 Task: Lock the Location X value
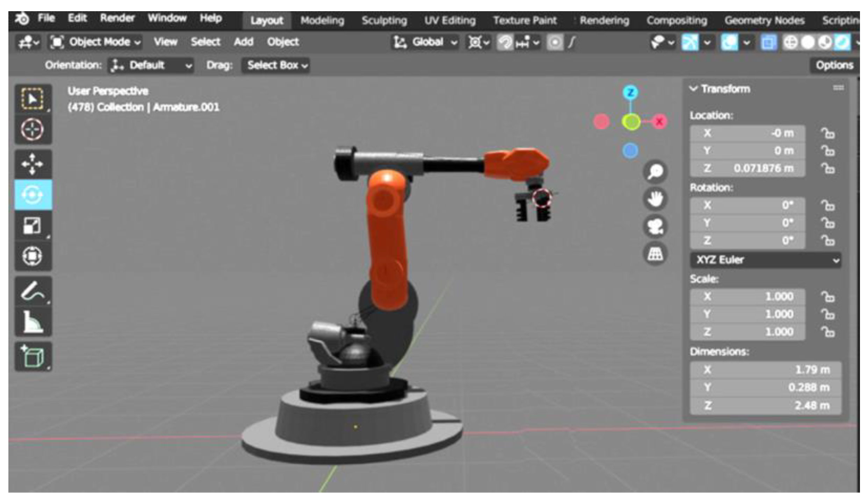click(x=827, y=133)
